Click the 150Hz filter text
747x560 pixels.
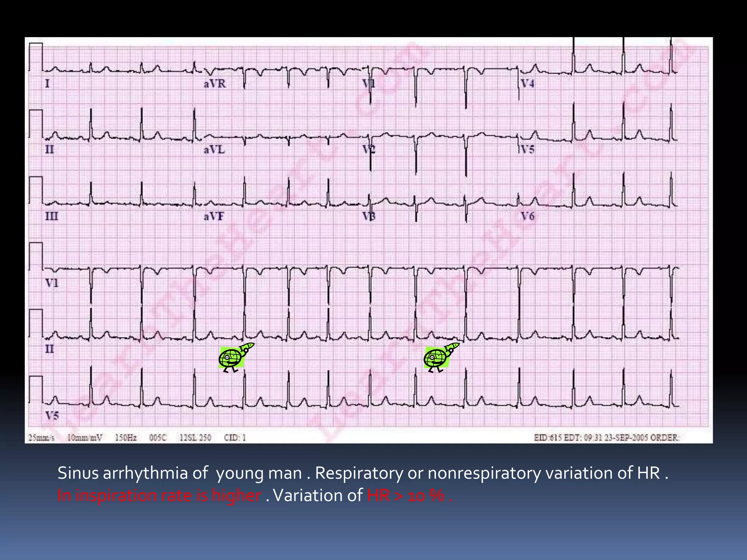pos(126,437)
